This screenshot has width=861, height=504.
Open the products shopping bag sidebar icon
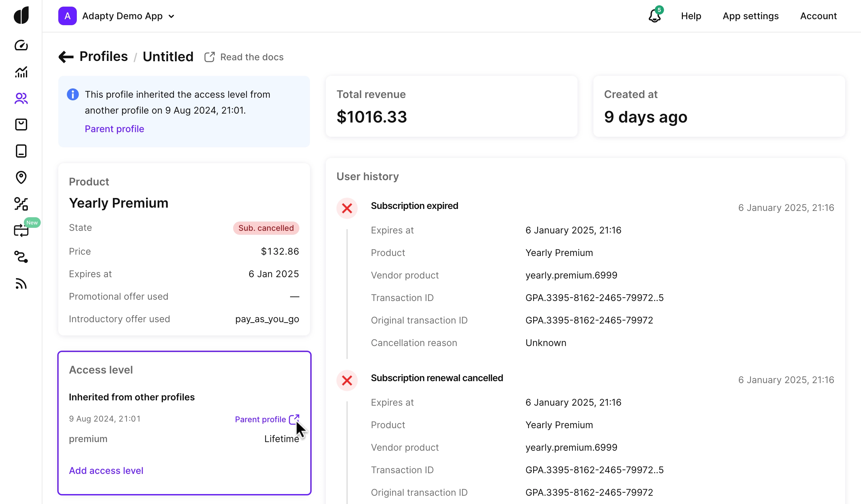(21, 125)
